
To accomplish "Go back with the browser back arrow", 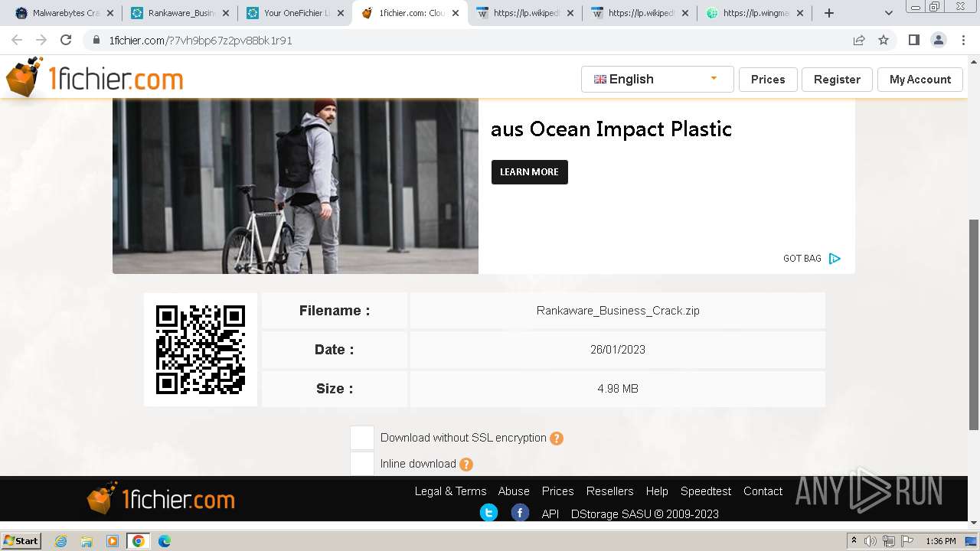I will pyautogui.click(x=17, y=41).
